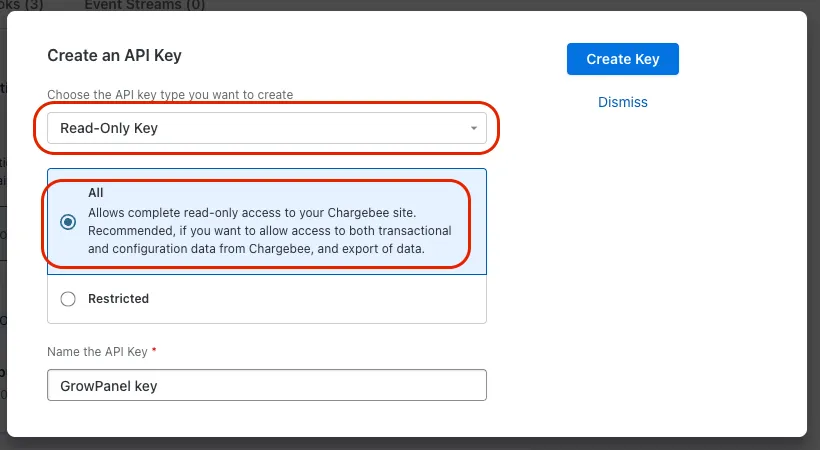The width and height of the screenshot is (820, 450).
Task: Click the 'Allows complete read-only access' description
Action: point(269,231)
